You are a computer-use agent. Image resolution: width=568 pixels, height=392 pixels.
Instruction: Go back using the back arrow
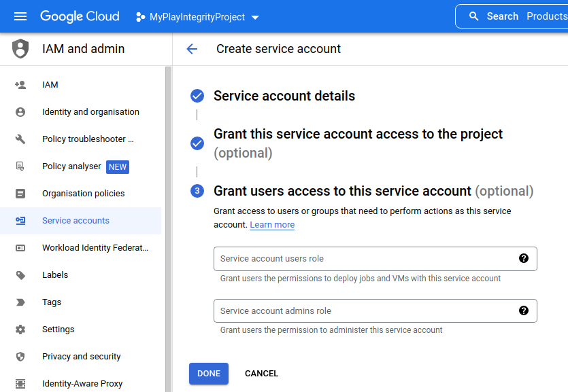coord(192,49)
